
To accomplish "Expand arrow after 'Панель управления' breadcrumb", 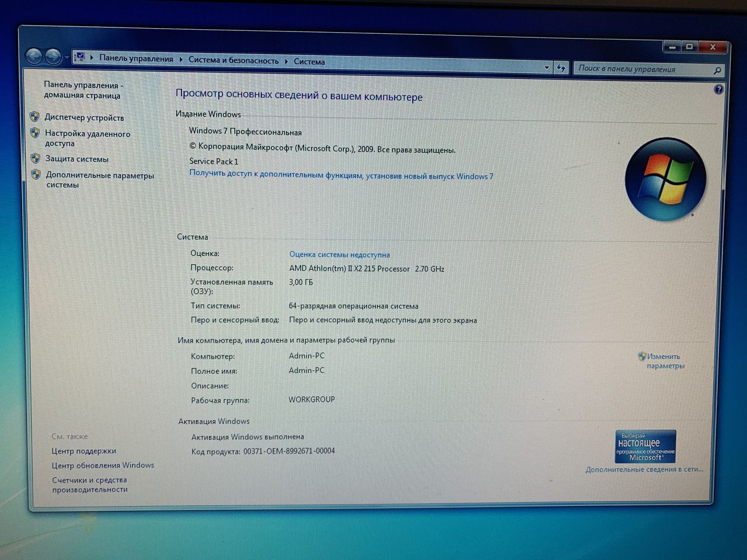I will pos(181,59).
